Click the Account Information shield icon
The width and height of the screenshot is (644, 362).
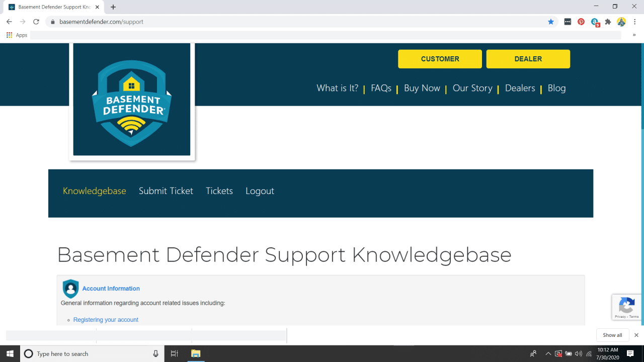pos(70,289)
